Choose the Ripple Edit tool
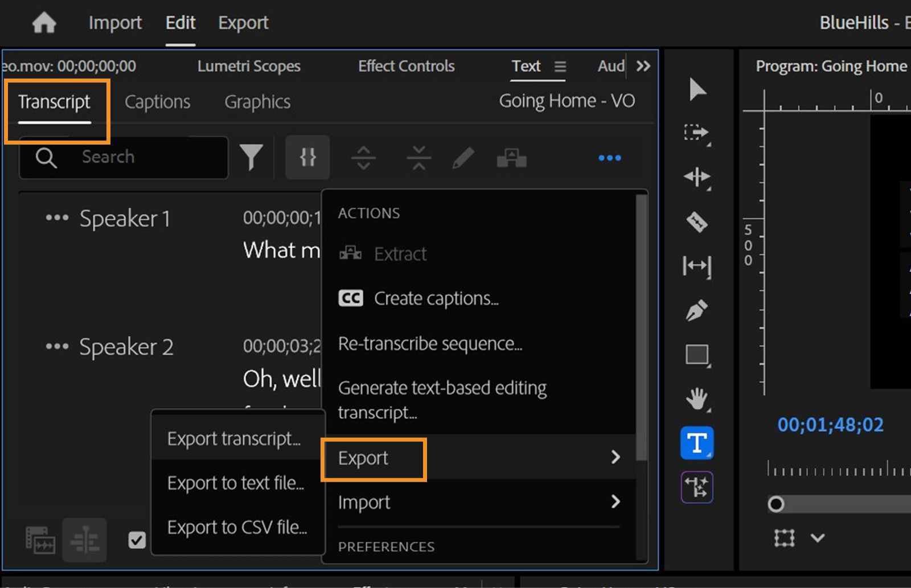 click(697, 178)
